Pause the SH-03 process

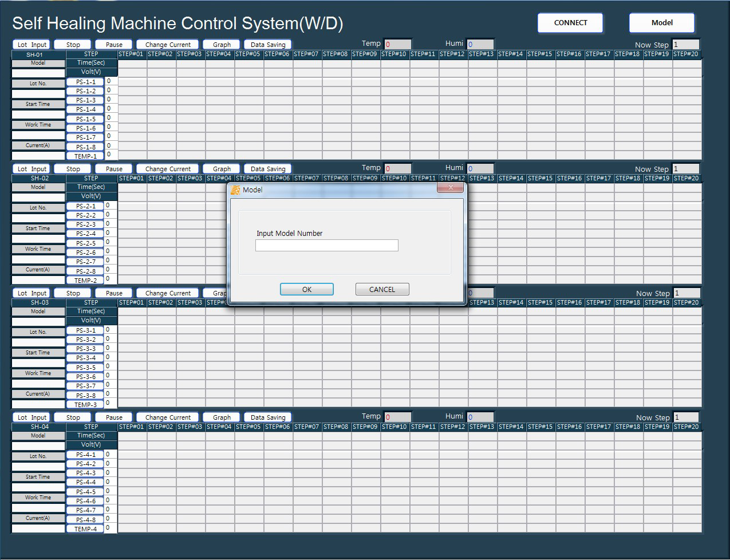click(x=113, y=293)
